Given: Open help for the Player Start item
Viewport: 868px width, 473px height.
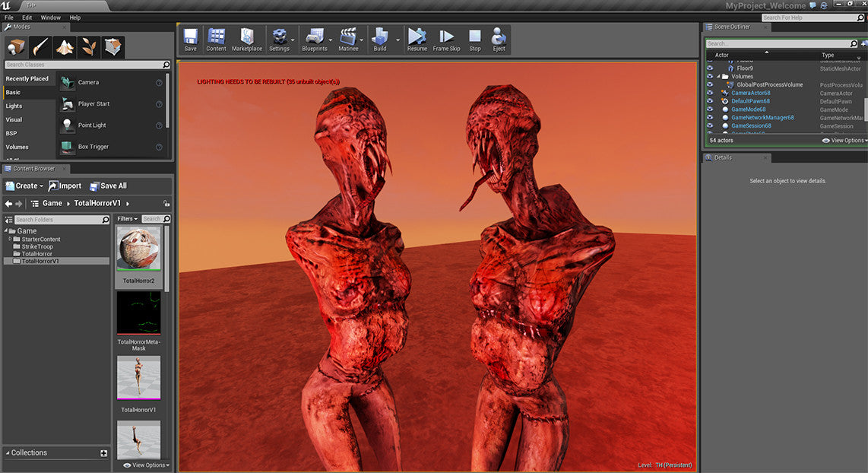Looking at the screenshot, I should pyautogui.click(x=159, y=104).
